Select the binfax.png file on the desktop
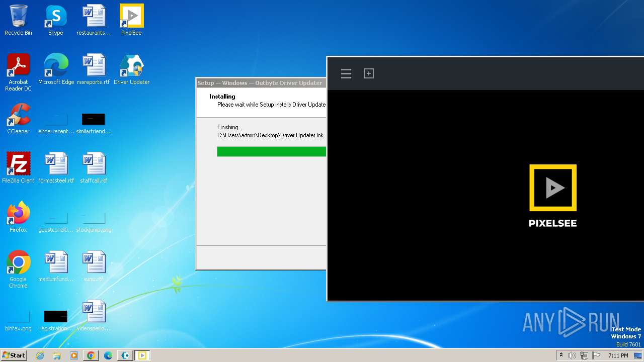Screen dimensions: 644x362 (18, 321)
